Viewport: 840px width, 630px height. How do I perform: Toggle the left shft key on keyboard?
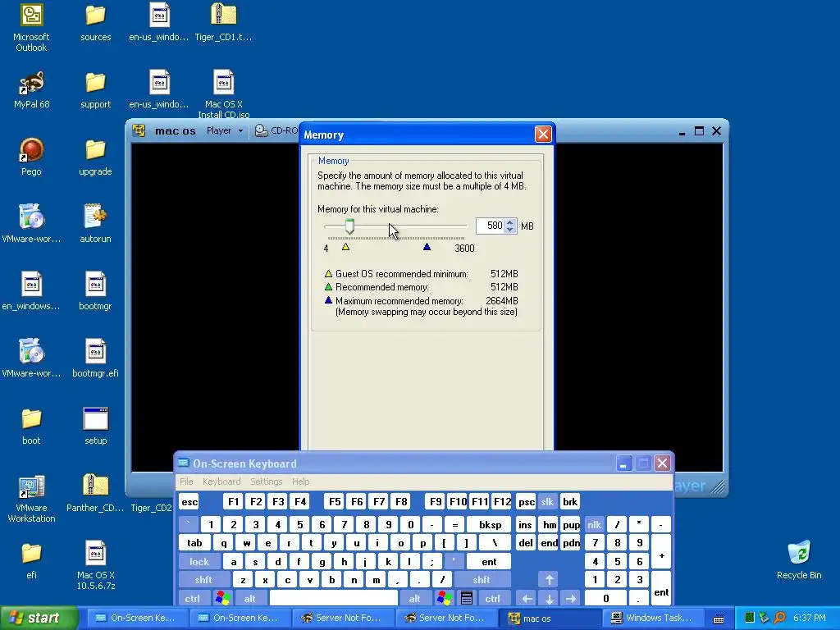coord(203,580)
